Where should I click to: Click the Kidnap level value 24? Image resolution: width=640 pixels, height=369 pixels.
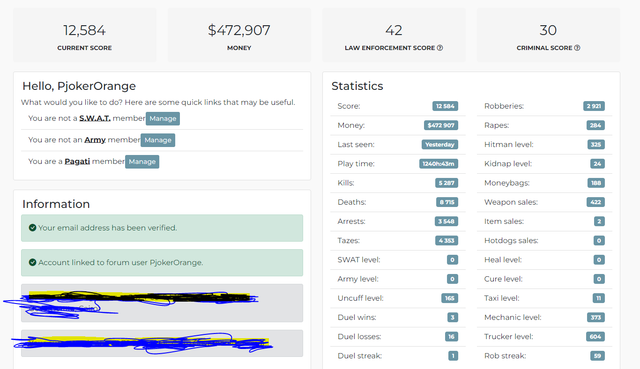point(598,164)
